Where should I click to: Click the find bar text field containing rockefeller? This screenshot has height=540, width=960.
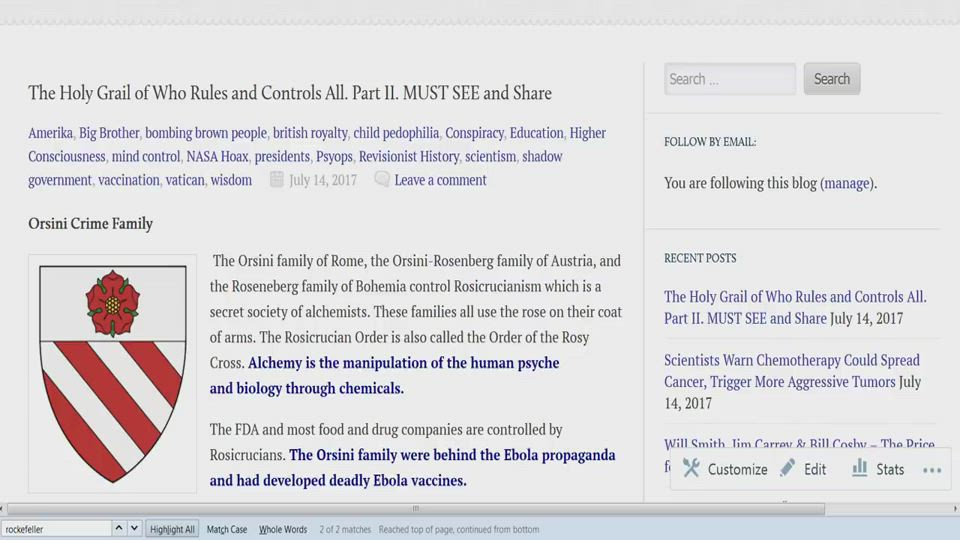pos(55,529)
